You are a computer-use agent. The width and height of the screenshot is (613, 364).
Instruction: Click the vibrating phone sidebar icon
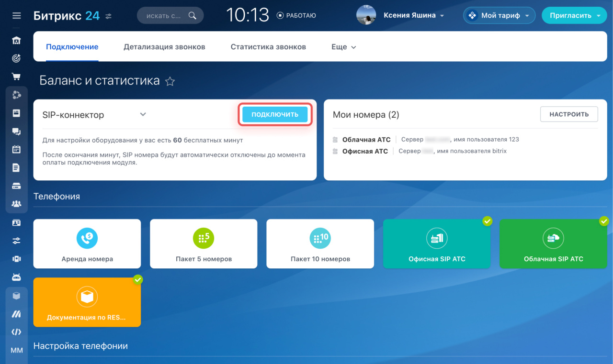16,259
